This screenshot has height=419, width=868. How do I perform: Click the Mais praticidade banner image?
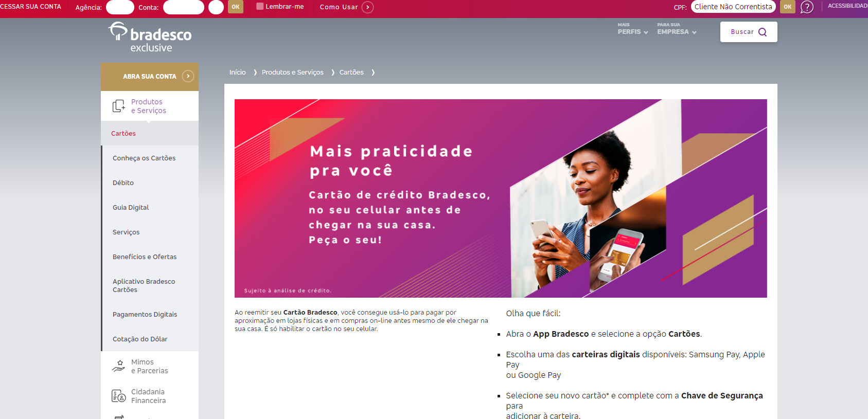tap(501, 198)
